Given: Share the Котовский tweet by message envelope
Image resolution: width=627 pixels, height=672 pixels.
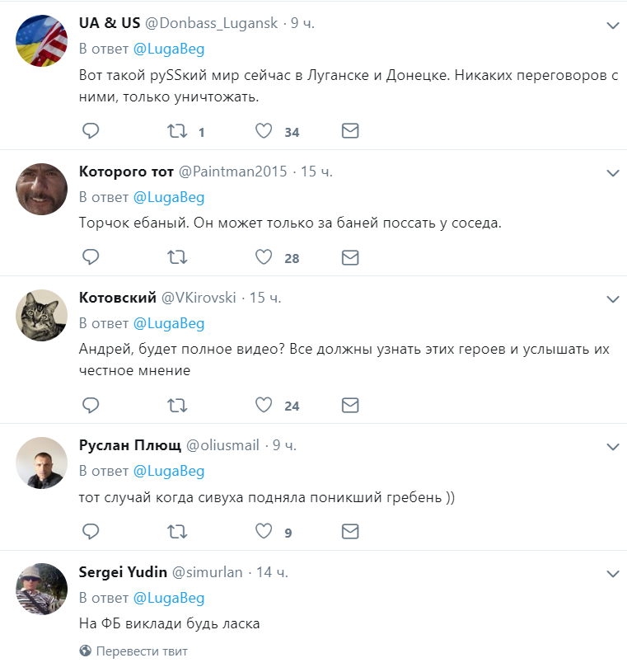Looking at the screenshot, I should (x=350, y=405).
